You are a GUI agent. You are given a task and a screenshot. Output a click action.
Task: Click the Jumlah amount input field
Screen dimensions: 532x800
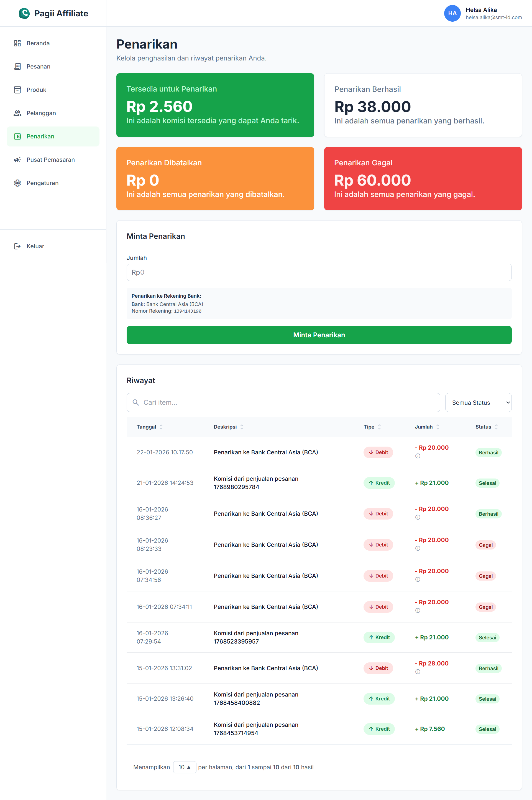[x=319, y=272]
